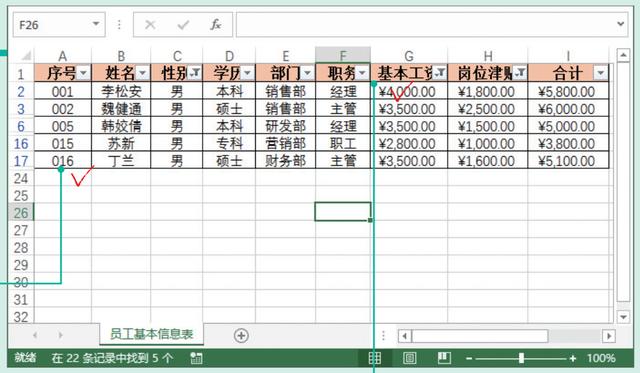The image size is (640, 373).
Task: Click the Cancel (X) formula bar icon
Action: coord(150,25)
